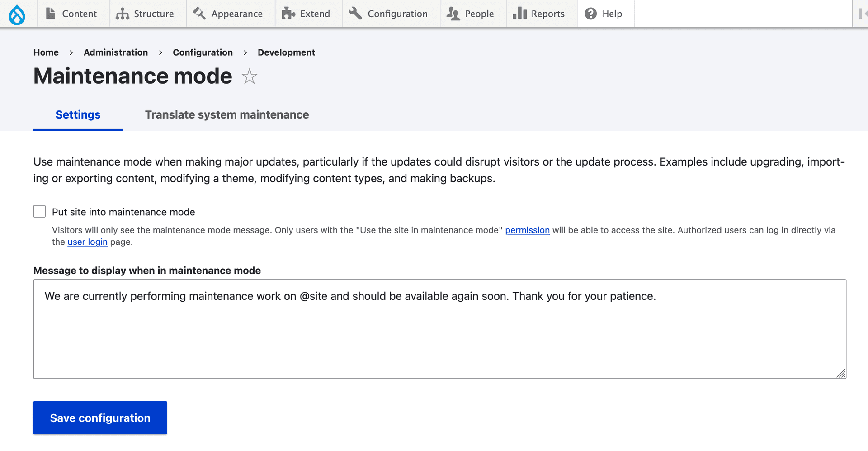Open the Structure toolbar menu
This screenshot has width=868, height=451.
pos(145,14)
